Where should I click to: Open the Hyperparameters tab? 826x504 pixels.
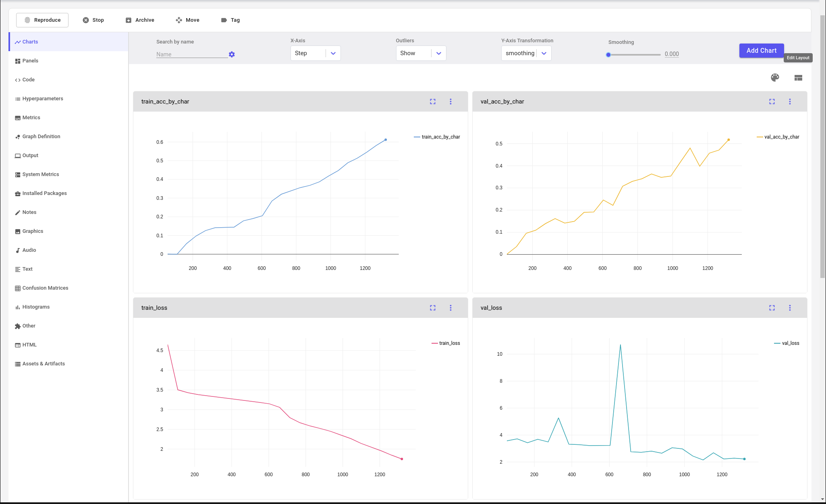(x=68, y=99)
